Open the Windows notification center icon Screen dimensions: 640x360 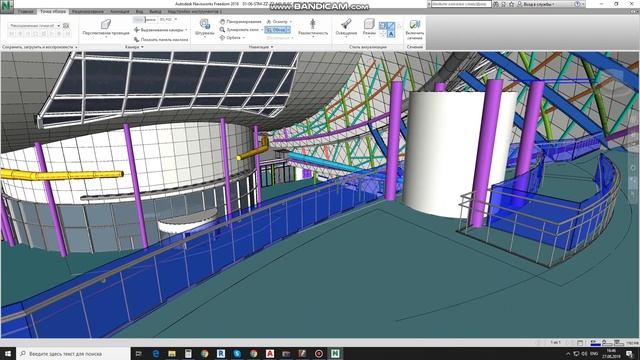pos(630,353)
